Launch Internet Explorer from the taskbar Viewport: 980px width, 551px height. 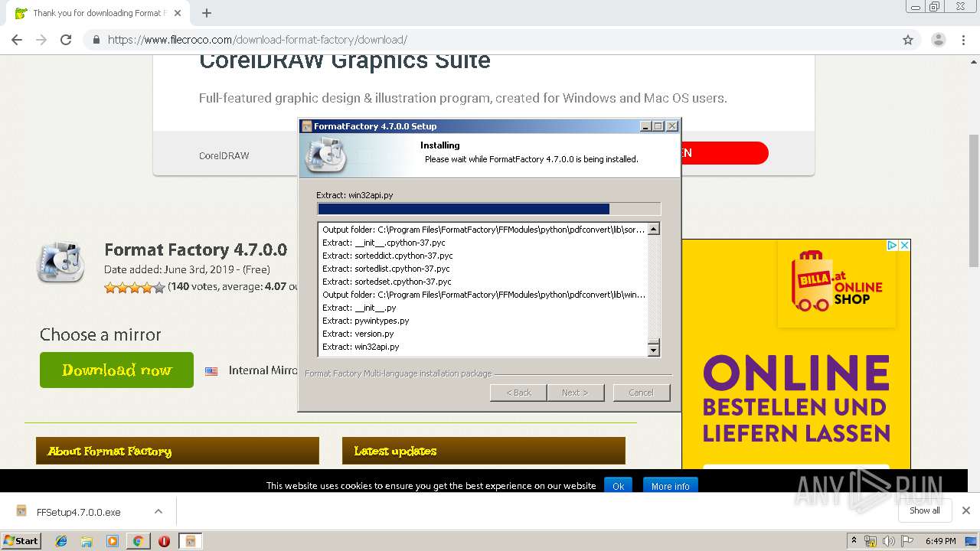pyautogui.click(x=61, y=541)
